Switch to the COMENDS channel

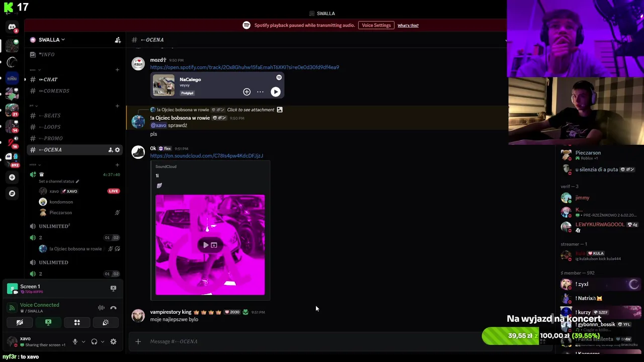pos(75,91)
